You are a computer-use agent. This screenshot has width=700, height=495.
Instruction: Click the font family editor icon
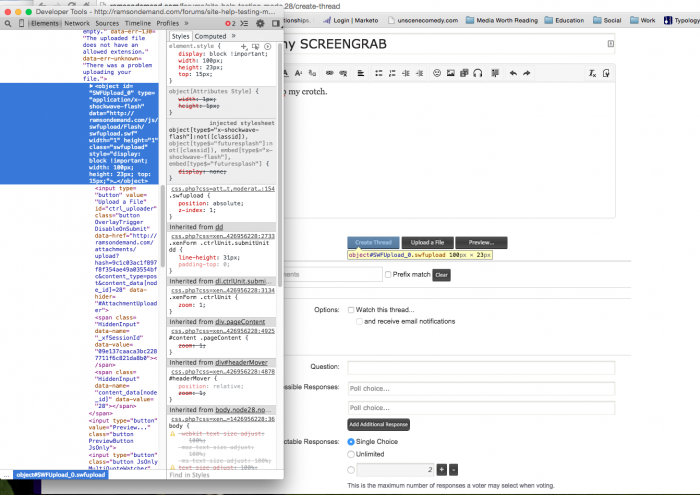pos(312,73)
